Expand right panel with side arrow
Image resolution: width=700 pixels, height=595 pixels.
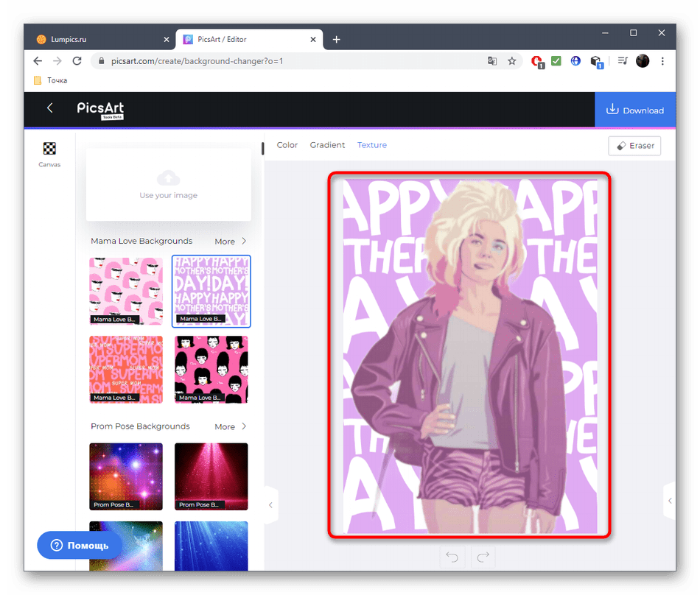(669, 501)
